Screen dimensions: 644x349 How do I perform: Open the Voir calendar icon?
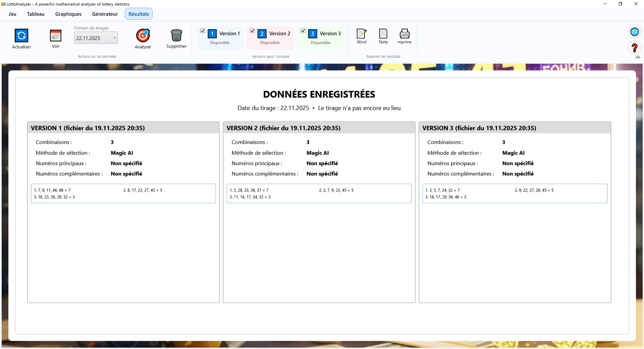[x=56, y=36]
